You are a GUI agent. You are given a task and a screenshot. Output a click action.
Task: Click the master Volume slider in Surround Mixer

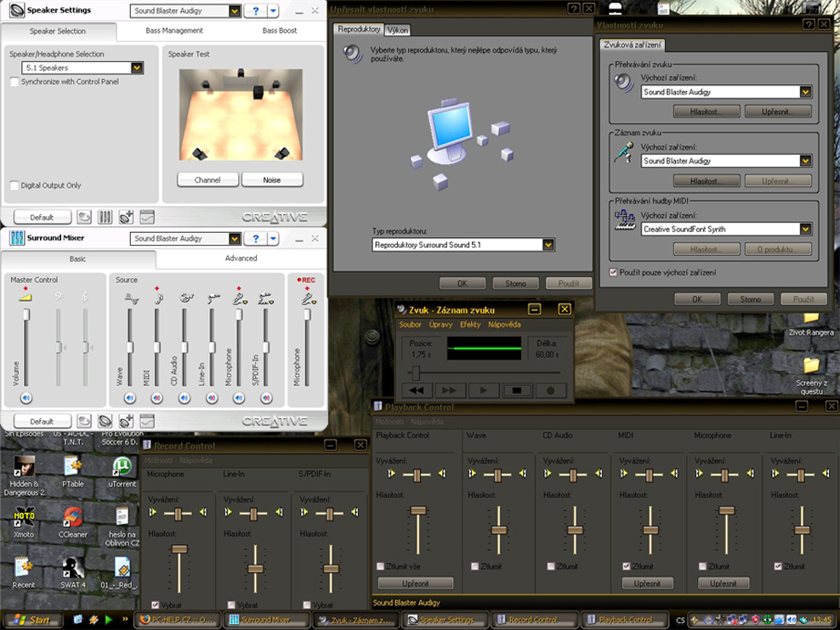[26, 316]
